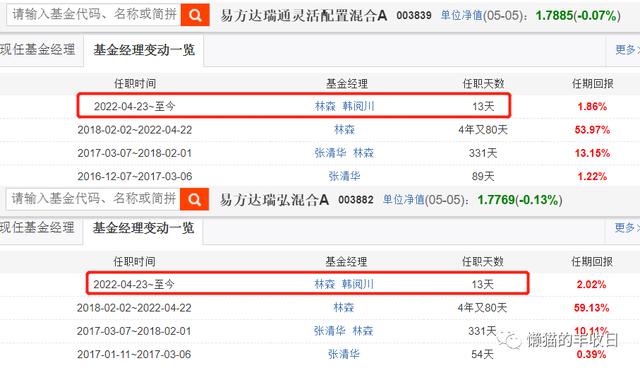Open manager 韩阅川 in the 2.02% return row

coord(358,284)
